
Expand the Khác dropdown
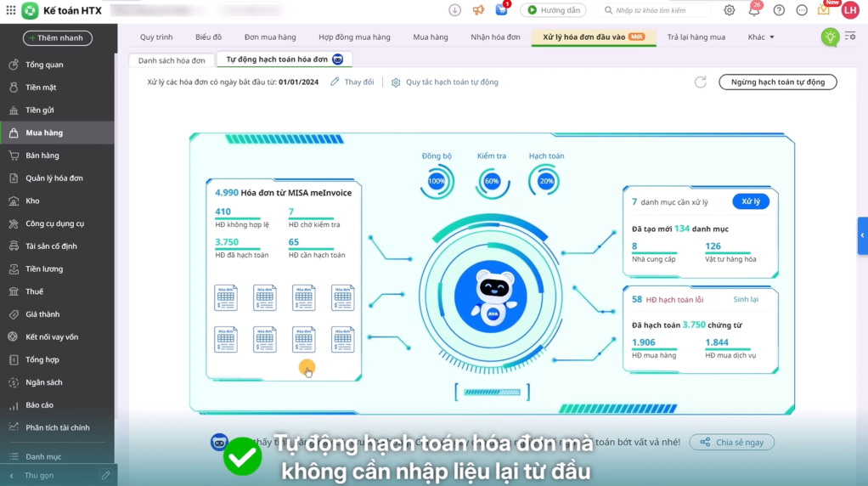761,37
